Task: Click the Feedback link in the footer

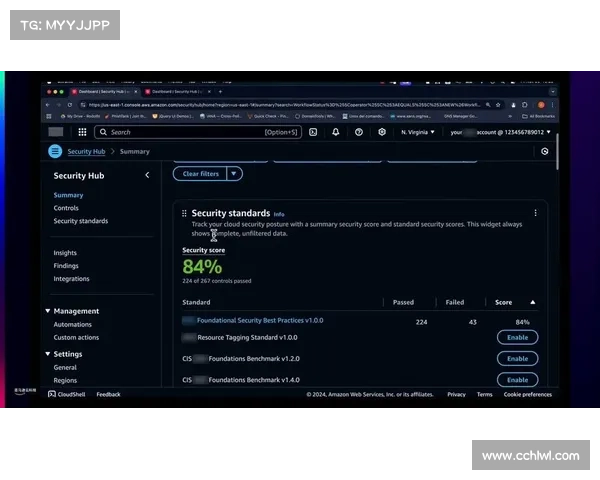Action: (108, 394)
